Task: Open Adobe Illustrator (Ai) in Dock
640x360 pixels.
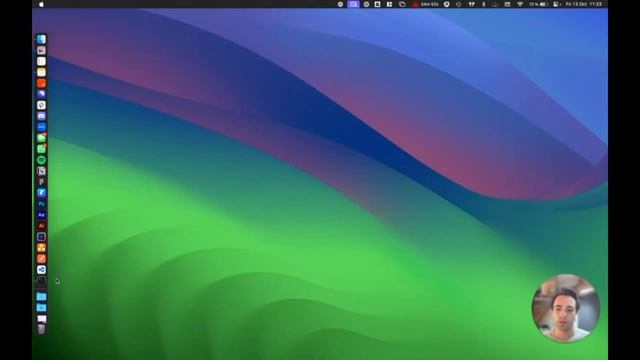Action: click(x=41, y=226)
